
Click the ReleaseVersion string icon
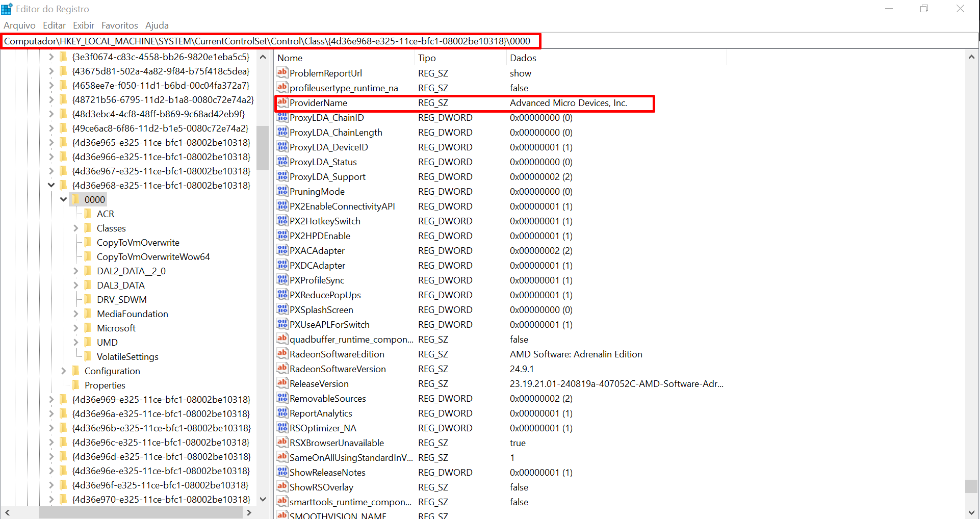pos(282,383)
